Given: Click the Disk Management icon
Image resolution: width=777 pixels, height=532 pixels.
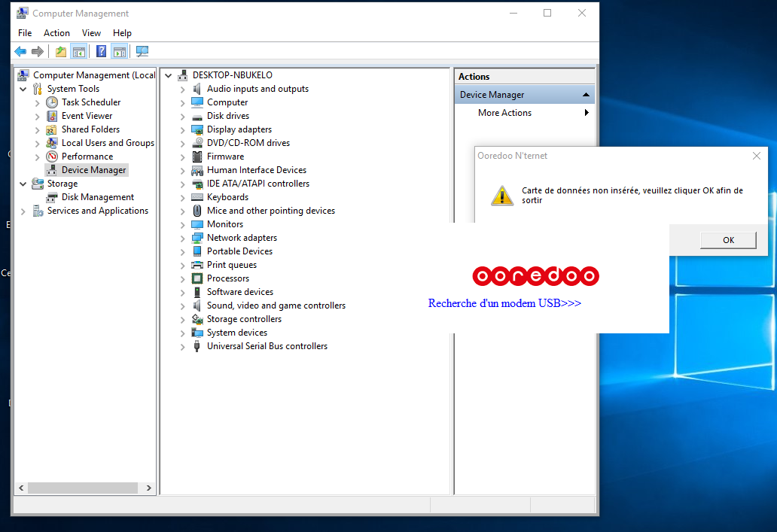Looking at the screenshot, I should 51,197.
